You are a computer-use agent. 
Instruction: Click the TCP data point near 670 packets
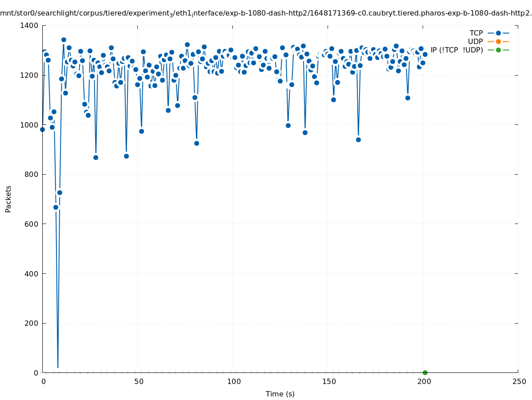pos(56,207)
